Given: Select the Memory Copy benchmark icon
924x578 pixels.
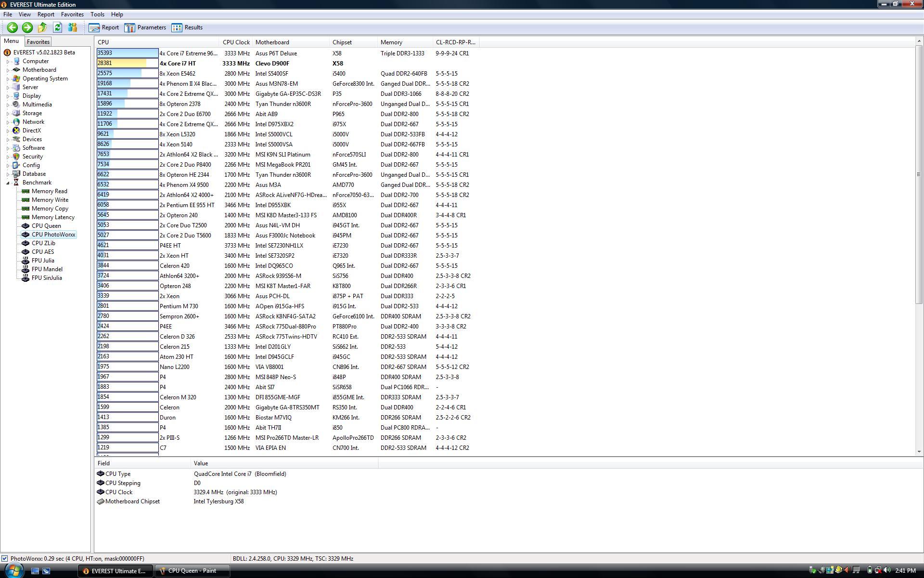Looking at the screenshot, I should click(26, 209).
